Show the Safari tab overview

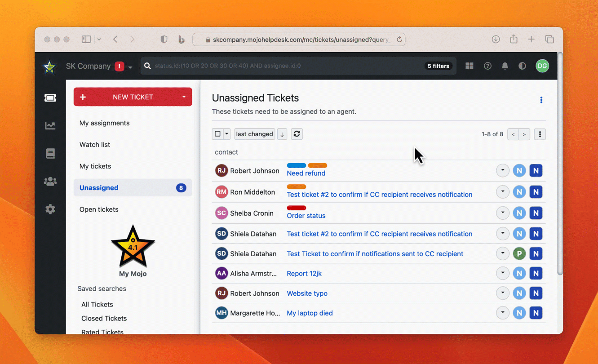(x=549, y=40)
